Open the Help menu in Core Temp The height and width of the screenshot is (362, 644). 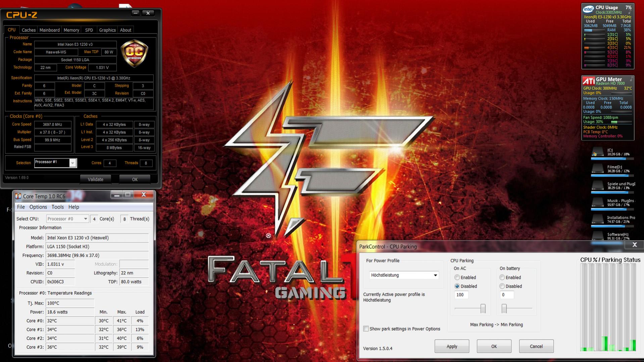(73, 207)
